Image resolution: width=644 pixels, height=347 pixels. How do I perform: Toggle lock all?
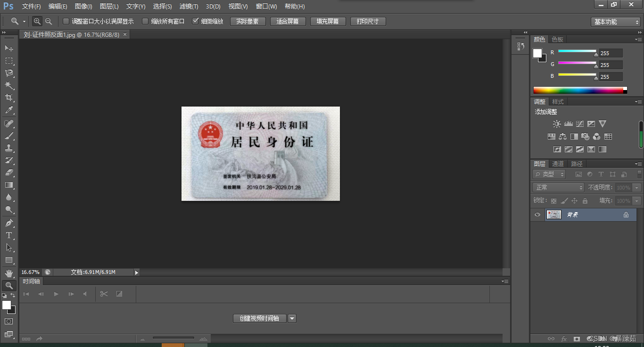585,201
